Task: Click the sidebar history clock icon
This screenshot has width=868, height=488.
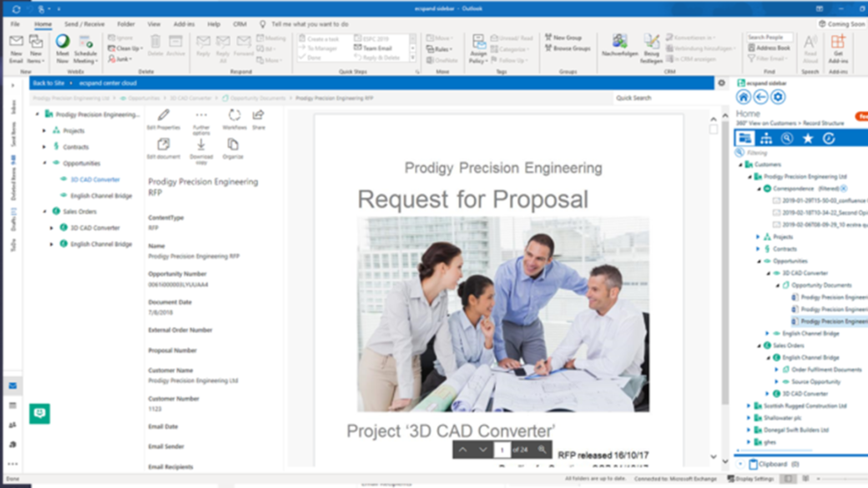Action: point(829,138)
